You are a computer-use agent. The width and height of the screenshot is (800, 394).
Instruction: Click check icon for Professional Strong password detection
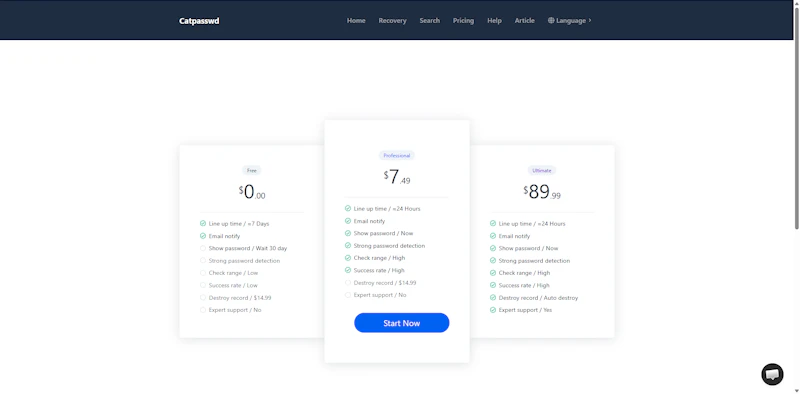(348, 246)
